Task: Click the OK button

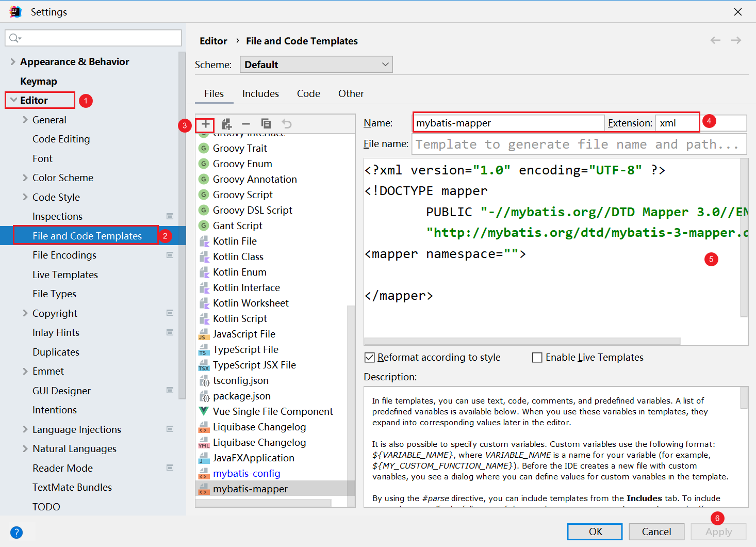Action: click(595, 532)
